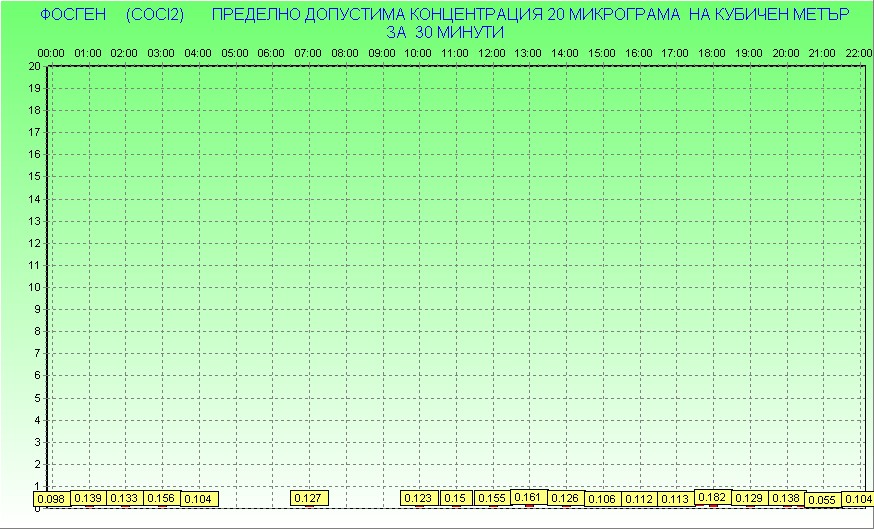Click the 0.098 data value label
This screenshot has height=529, width=874.
[50, 498]
